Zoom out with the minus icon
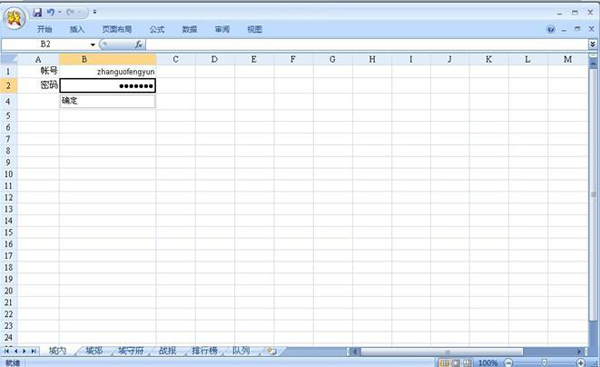 point(509,362)
